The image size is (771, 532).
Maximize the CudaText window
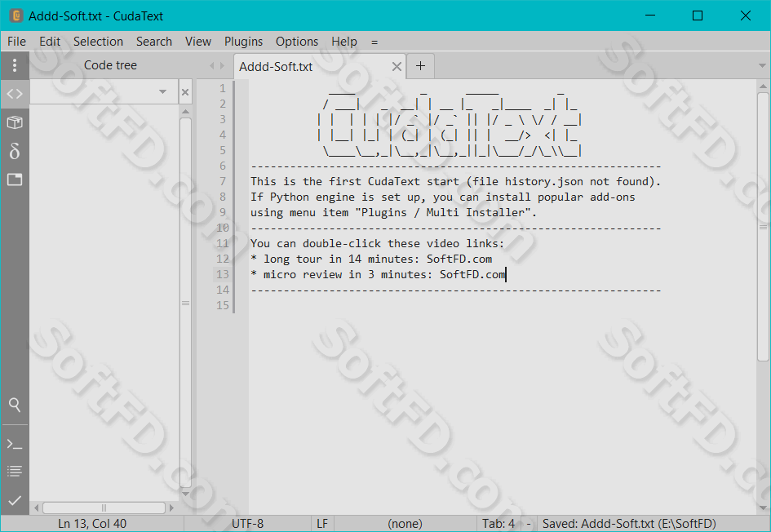tap(698, 16)
